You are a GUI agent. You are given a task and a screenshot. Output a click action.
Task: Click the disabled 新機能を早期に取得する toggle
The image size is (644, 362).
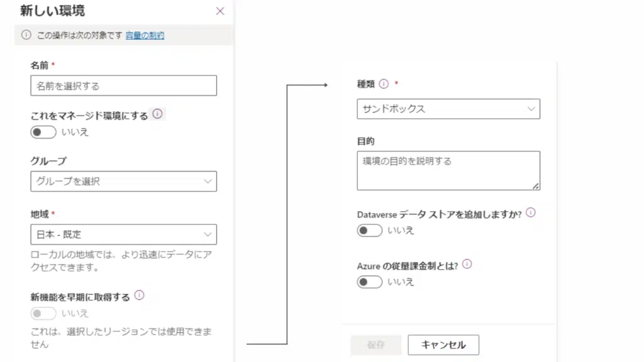[43, 313]
